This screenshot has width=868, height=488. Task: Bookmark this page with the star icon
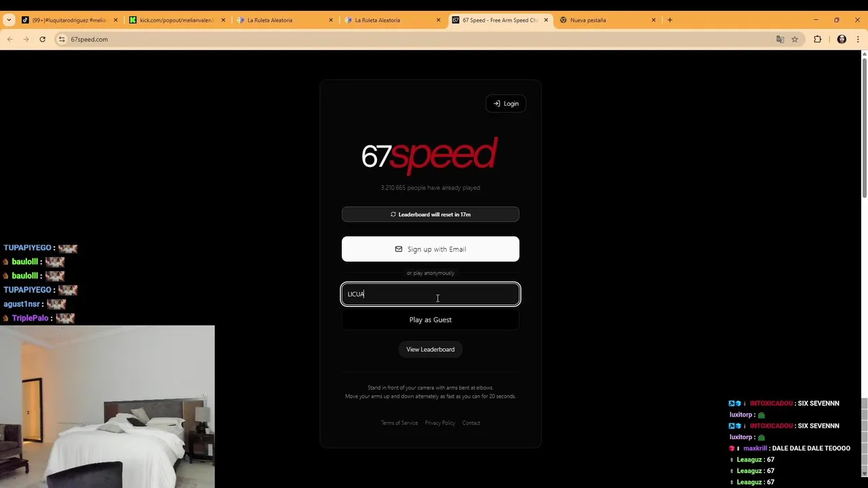[795, 39]
